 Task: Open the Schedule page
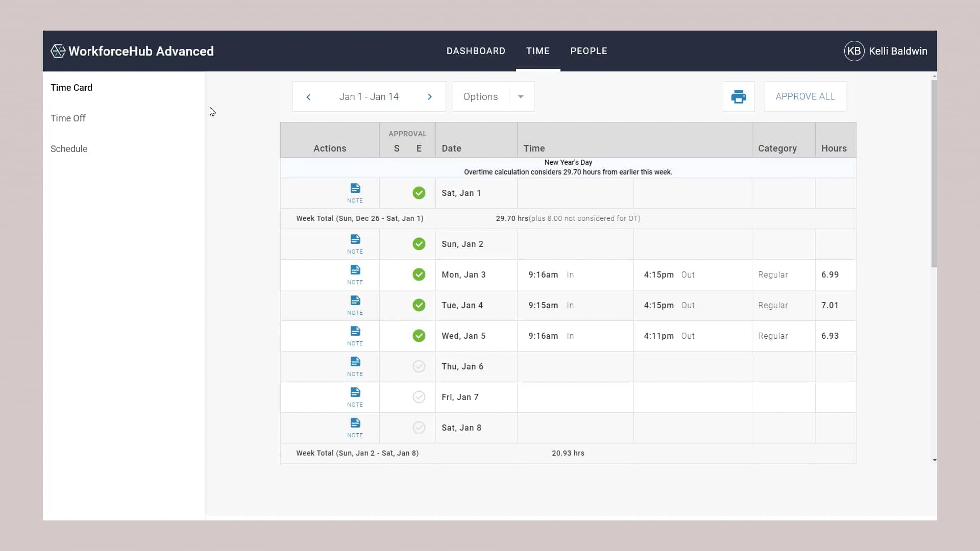[x=69, y=148]
